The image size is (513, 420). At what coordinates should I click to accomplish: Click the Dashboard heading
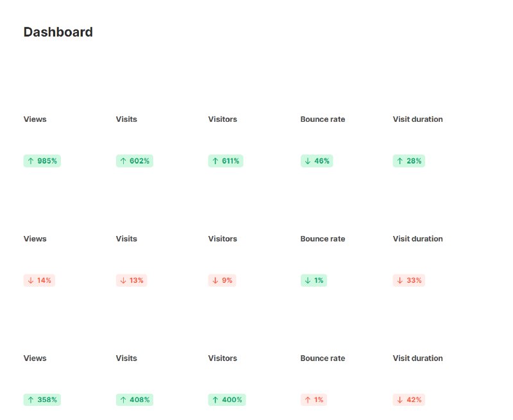click(x=58, y=32)
